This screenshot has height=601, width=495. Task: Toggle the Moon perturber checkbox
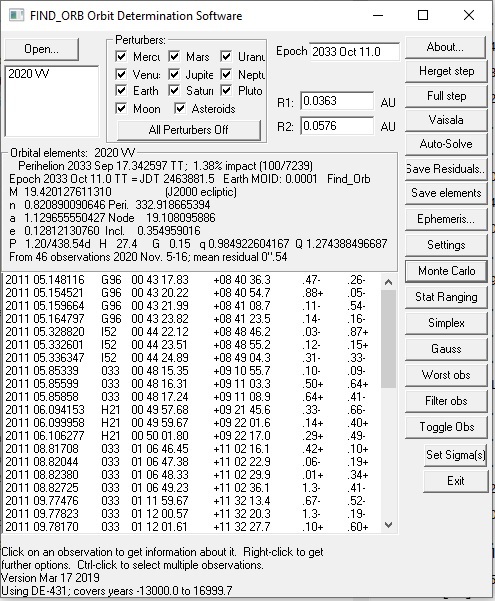[x=121, y=108]
